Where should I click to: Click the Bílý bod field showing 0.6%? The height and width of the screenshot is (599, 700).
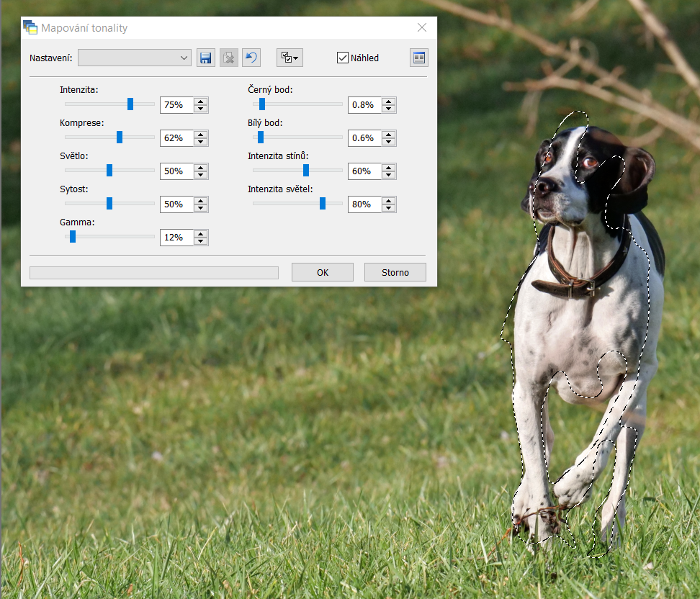click(x=364, y=138)
